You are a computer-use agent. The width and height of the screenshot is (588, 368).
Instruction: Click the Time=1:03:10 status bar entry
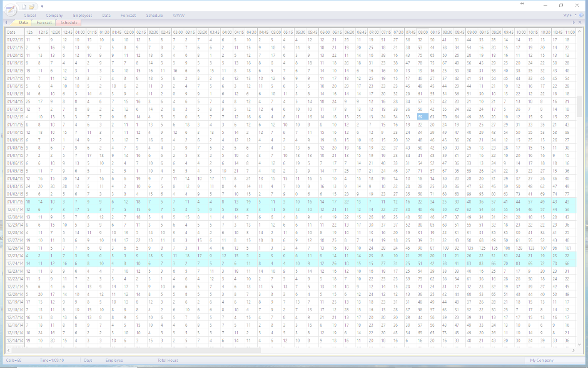click(52, 360)
